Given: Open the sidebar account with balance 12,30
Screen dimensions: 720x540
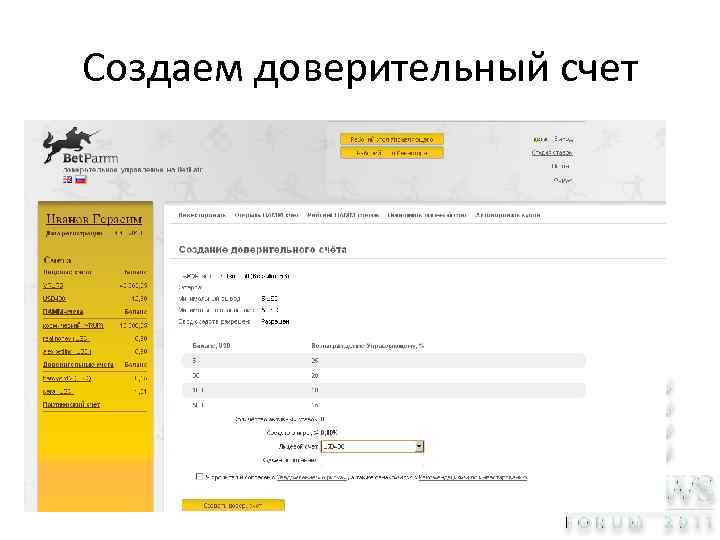Looking at the screenshot, I should (x=54, y=298).
